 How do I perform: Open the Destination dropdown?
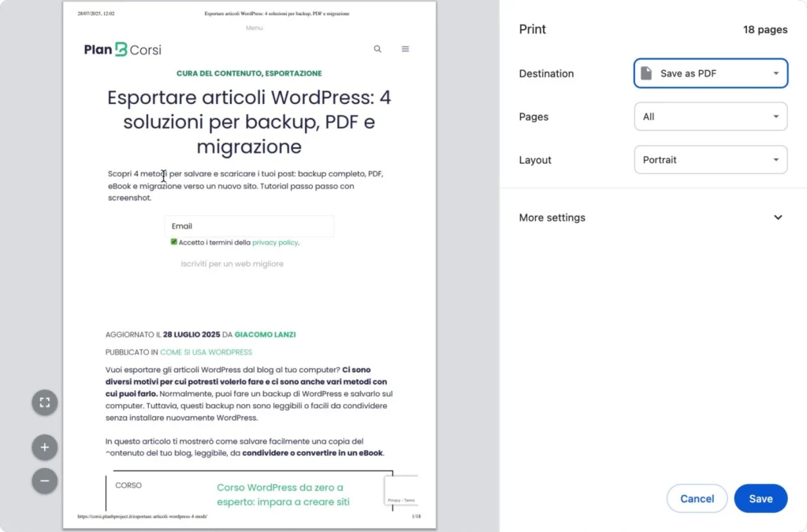click(711, 73)
